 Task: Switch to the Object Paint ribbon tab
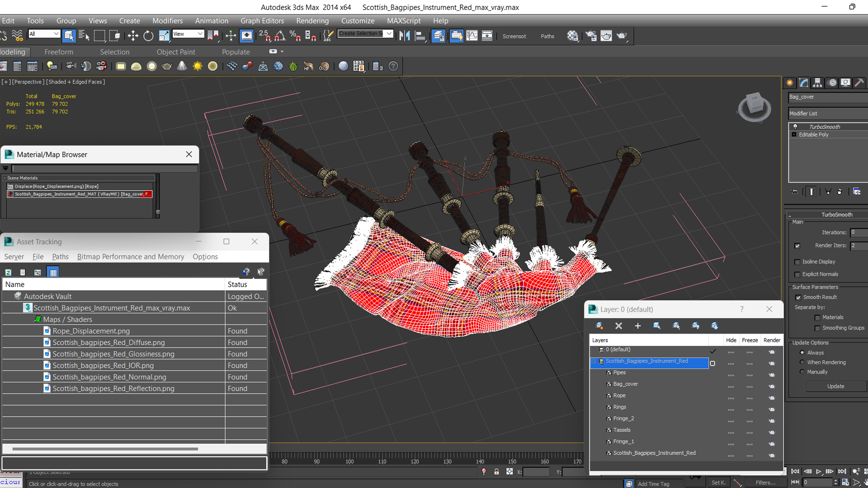click(x=176, y=52)
